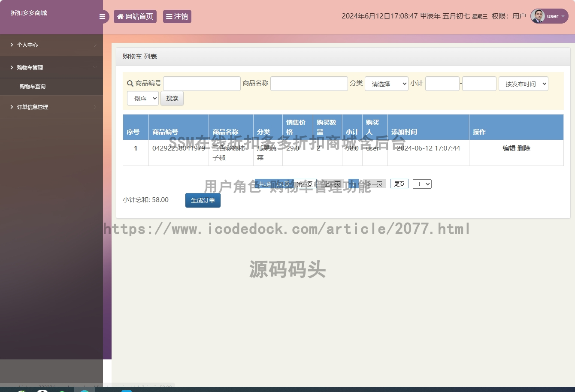Screen dimensions: 575x392
Task: Click the 小计 minimum value field
Action: point(442,84)
